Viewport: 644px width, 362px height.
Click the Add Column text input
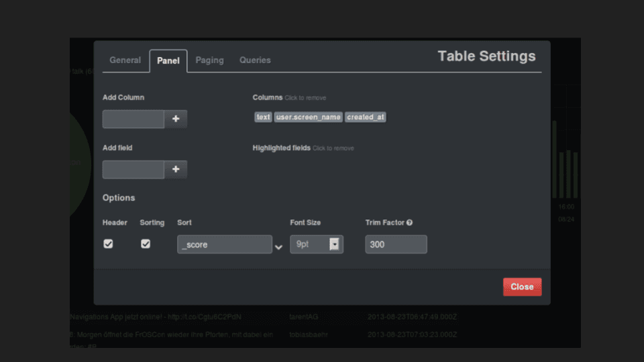(133, 119)
